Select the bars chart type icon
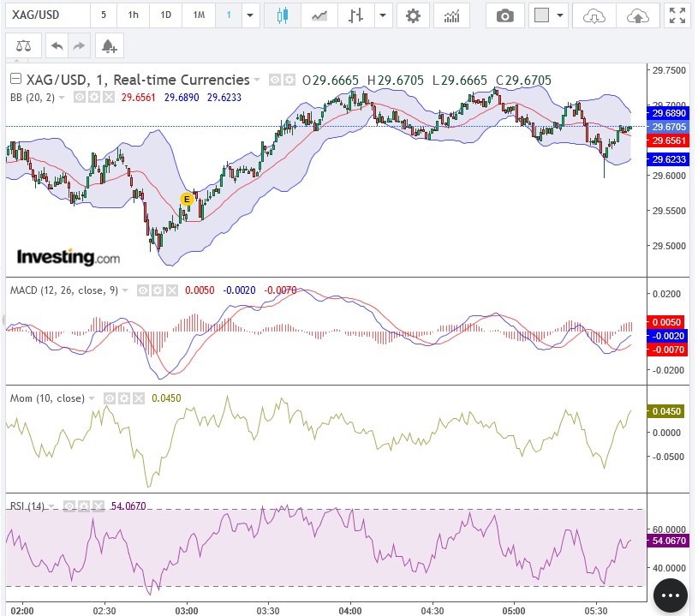This screenshot has width=698, height=616. click(x=355, y=16)
